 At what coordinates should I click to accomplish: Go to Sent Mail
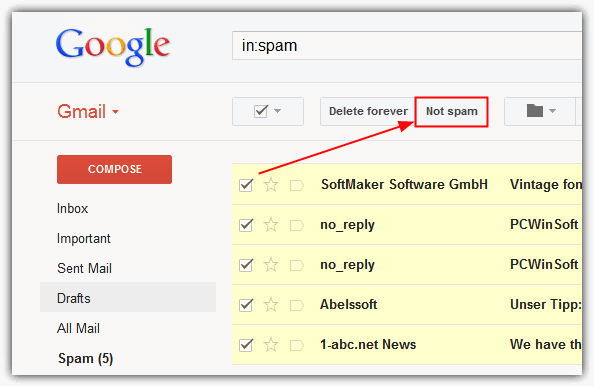pyautogui.click(x=84, y=268)
